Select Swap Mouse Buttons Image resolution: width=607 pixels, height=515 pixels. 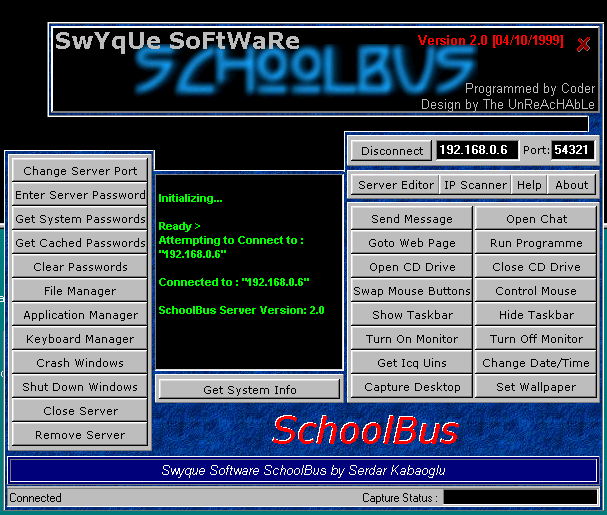click(411, 291)
